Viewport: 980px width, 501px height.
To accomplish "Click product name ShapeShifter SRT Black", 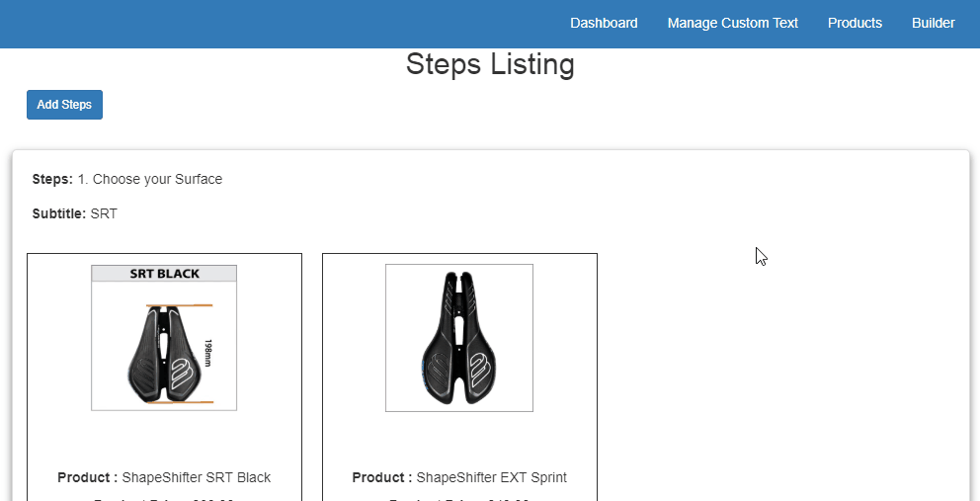I will coord(197,478).
